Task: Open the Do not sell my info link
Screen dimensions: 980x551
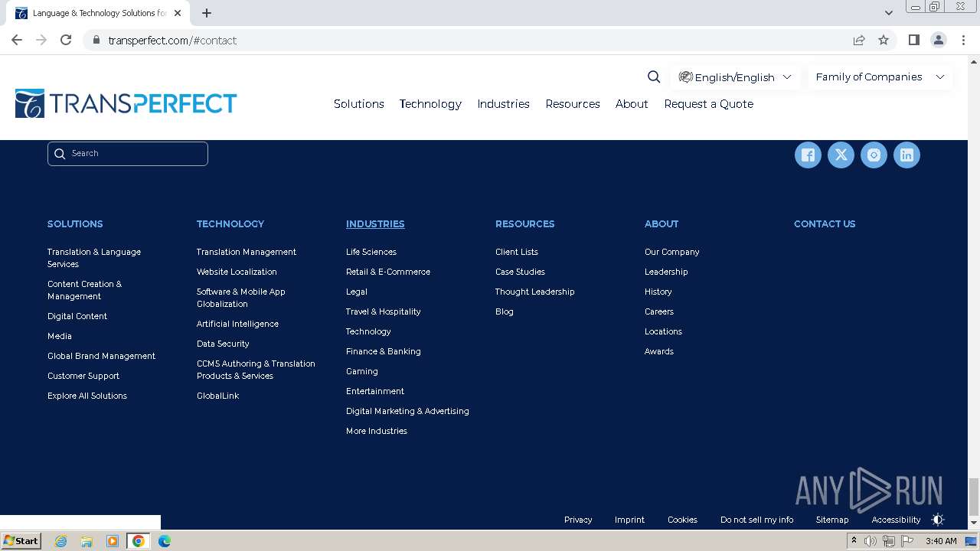Action: pos(756,520)
